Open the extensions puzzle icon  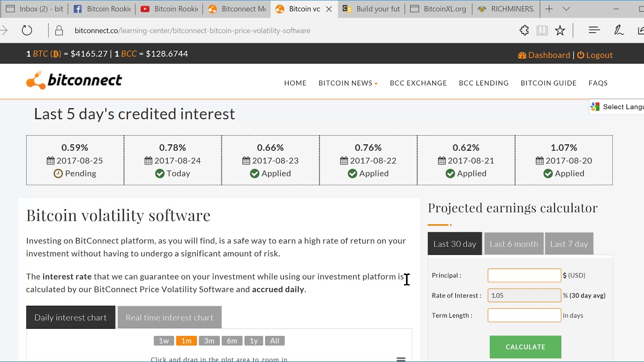tap(524, 31)
